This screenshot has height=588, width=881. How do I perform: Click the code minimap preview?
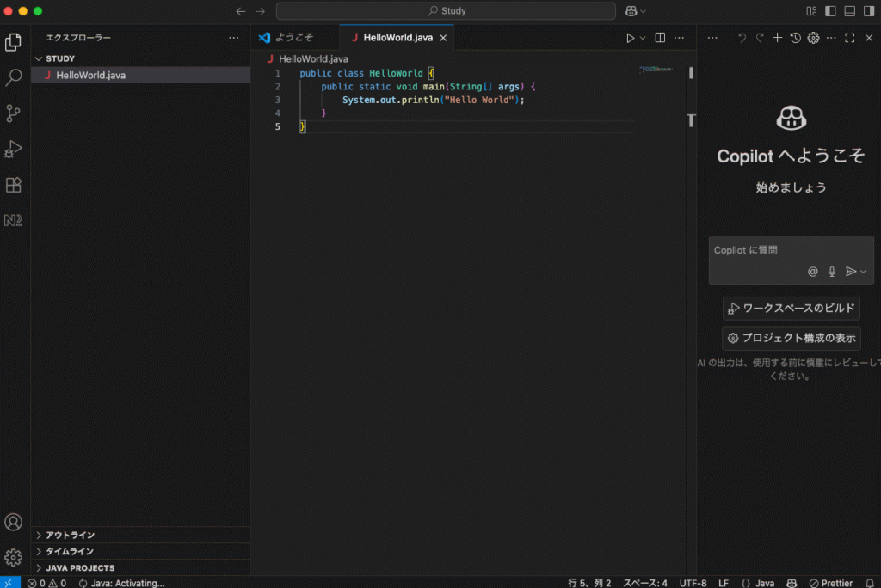click(656, 70)
